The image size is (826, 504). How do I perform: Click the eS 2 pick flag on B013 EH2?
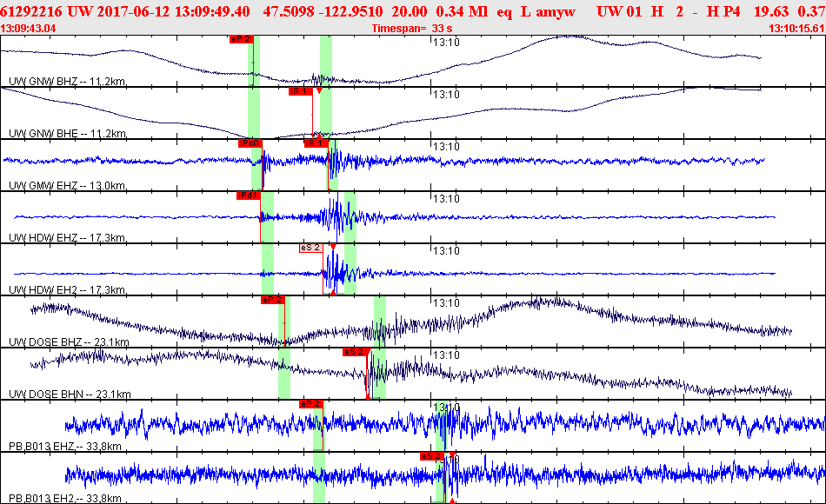(432, 456)
